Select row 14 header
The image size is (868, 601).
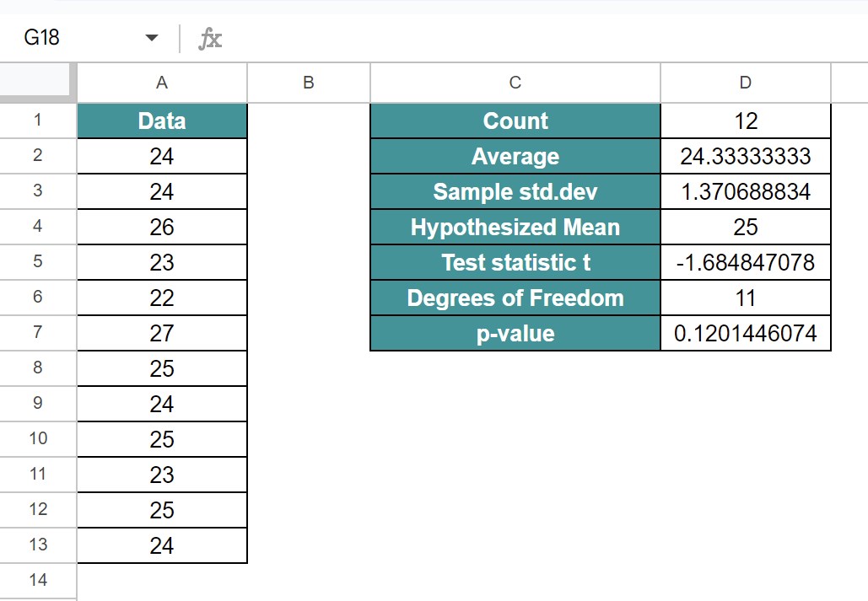coord(38,581)
